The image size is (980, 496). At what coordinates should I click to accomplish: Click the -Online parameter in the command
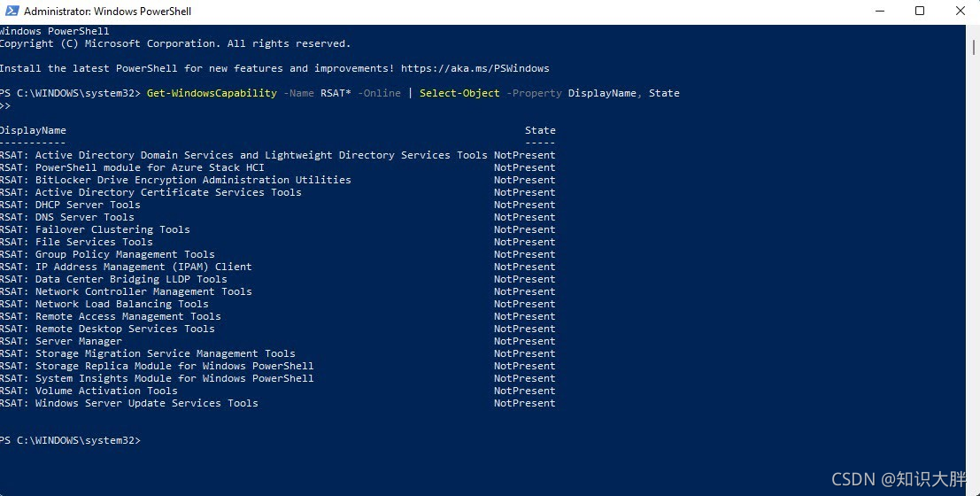380,93
